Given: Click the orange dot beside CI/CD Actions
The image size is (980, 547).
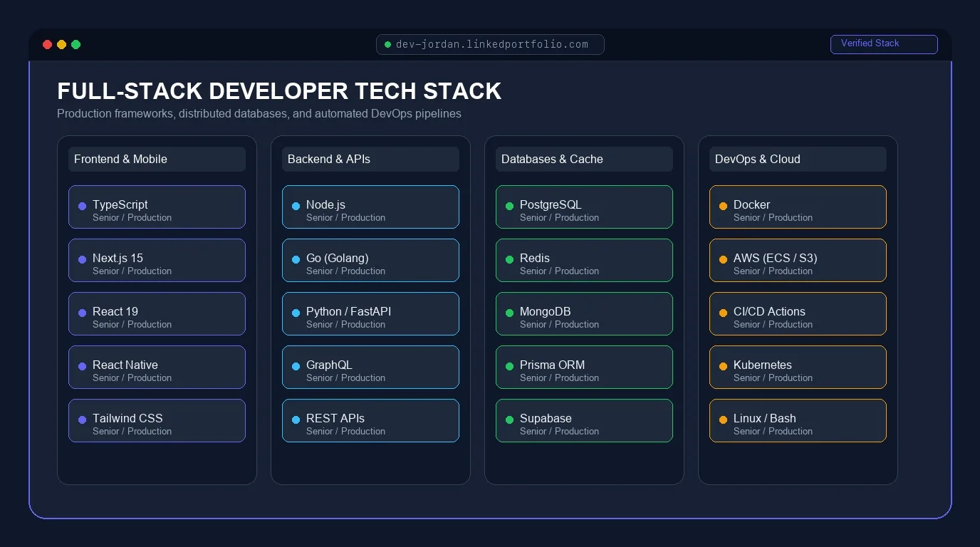Looking at the screenshot, I should click(x=723, y=313).
